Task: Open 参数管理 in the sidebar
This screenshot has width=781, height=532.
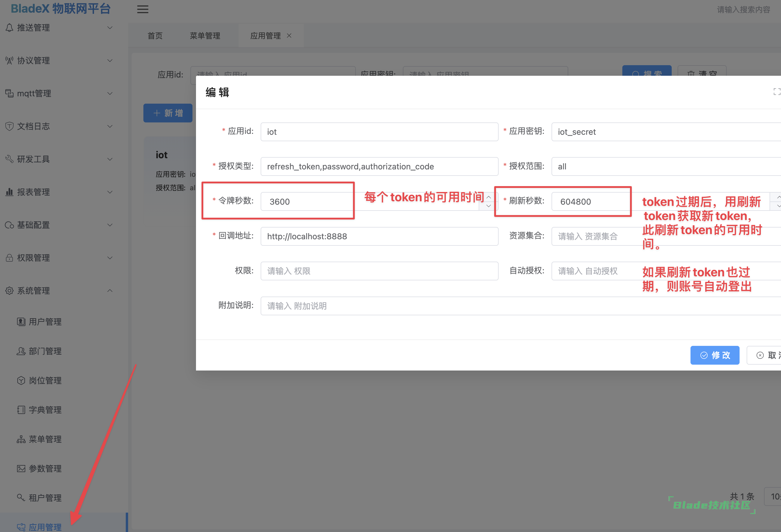Action: pyautogui.click(x=45, y=469)
